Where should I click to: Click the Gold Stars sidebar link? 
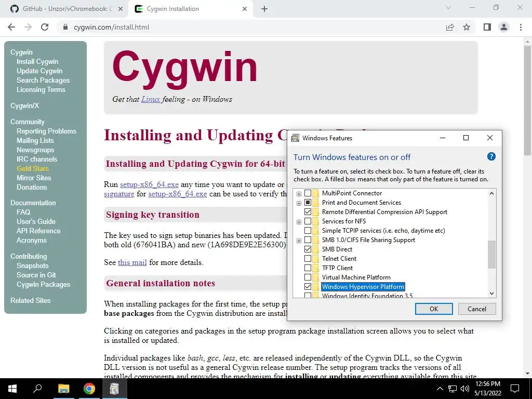33,168
